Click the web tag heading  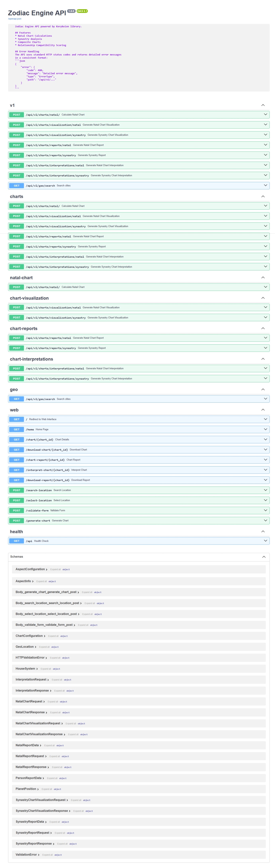(x=14, y=410)
